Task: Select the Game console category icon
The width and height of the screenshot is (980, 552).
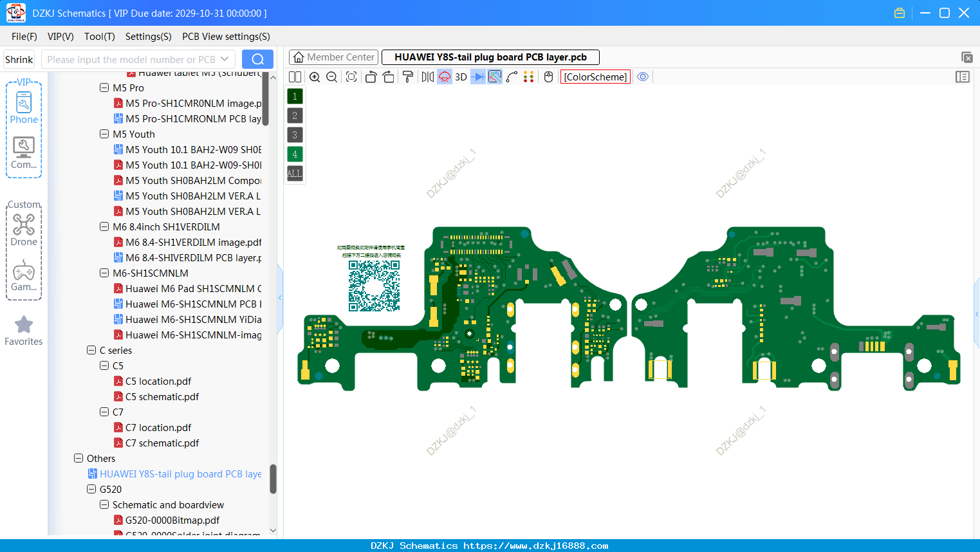Action: (x=24, y=275)
